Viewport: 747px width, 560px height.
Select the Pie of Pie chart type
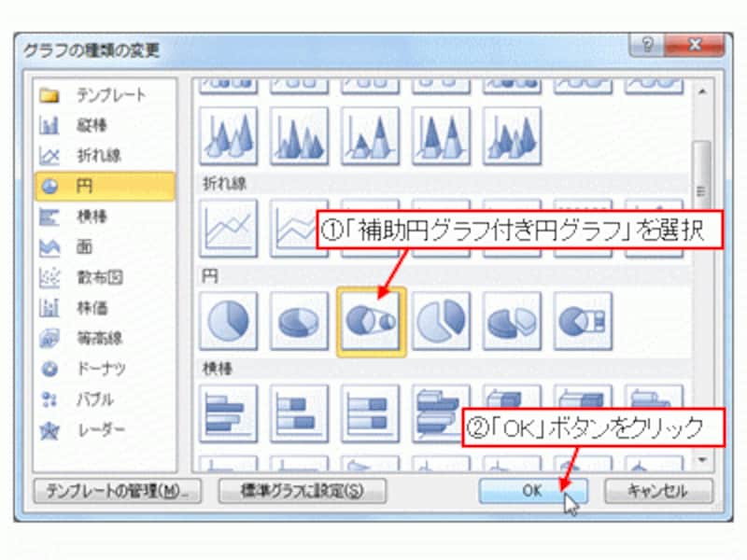point(371,322)
